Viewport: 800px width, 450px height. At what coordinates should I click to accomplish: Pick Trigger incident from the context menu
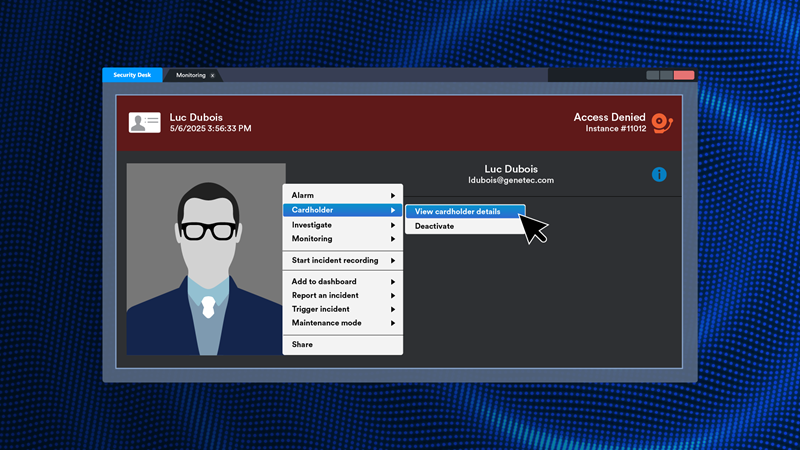point(321,309)
